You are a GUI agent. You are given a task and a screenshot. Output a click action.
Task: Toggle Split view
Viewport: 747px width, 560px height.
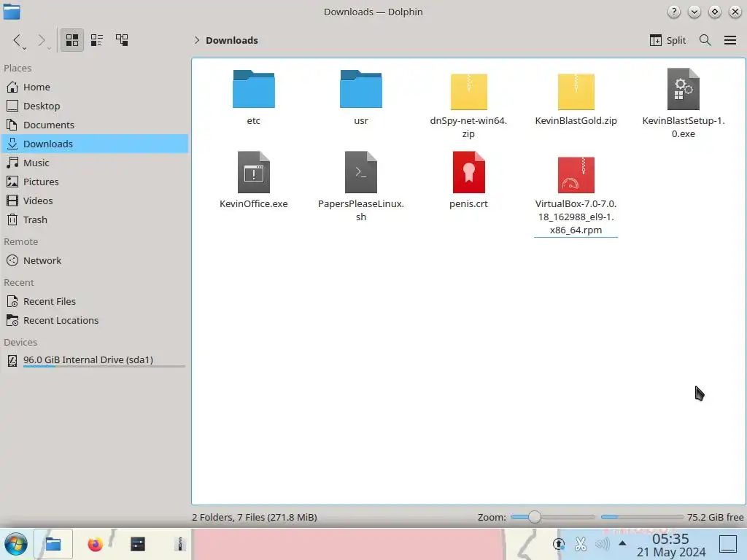(x=667, y=41)
